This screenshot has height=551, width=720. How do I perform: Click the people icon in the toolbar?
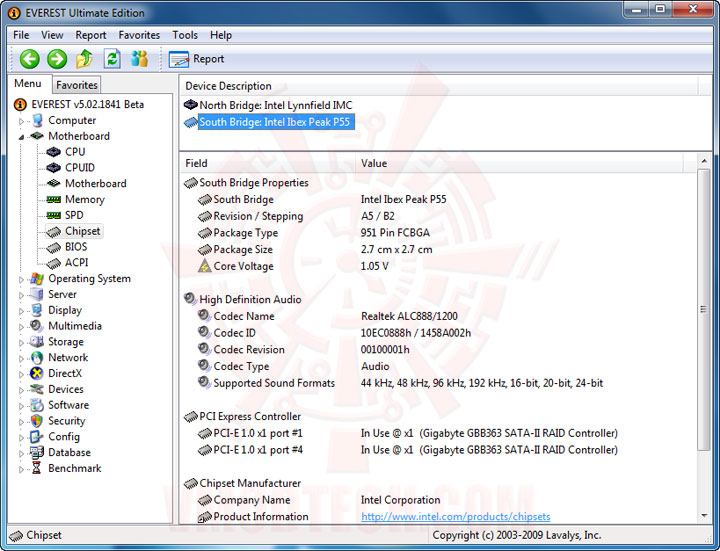coord(140,59)
